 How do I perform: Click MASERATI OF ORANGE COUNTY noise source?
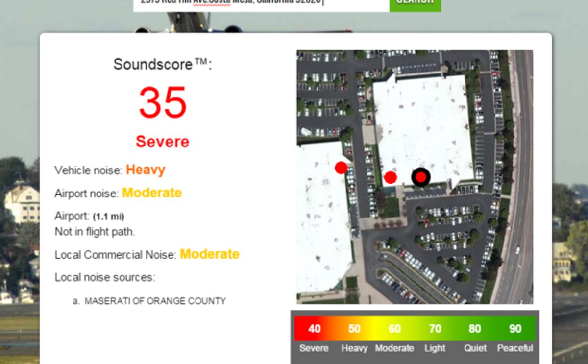pyautogui.click(x=155, y=301)
